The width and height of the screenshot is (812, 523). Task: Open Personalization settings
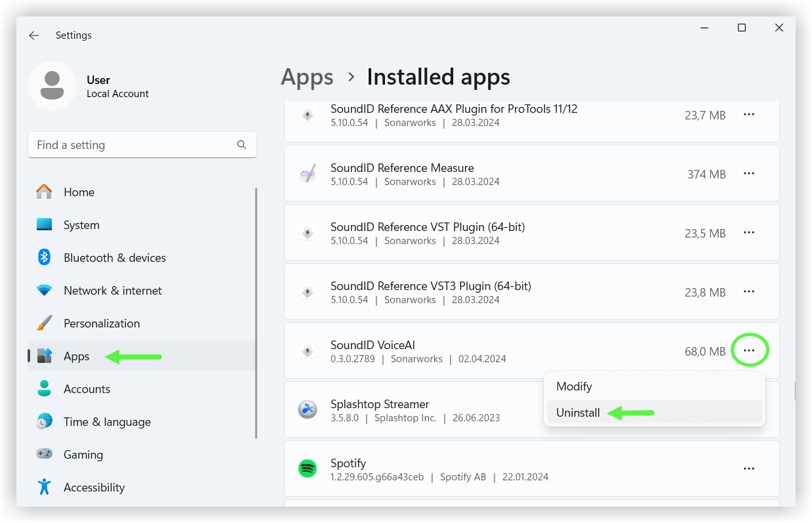141,323
